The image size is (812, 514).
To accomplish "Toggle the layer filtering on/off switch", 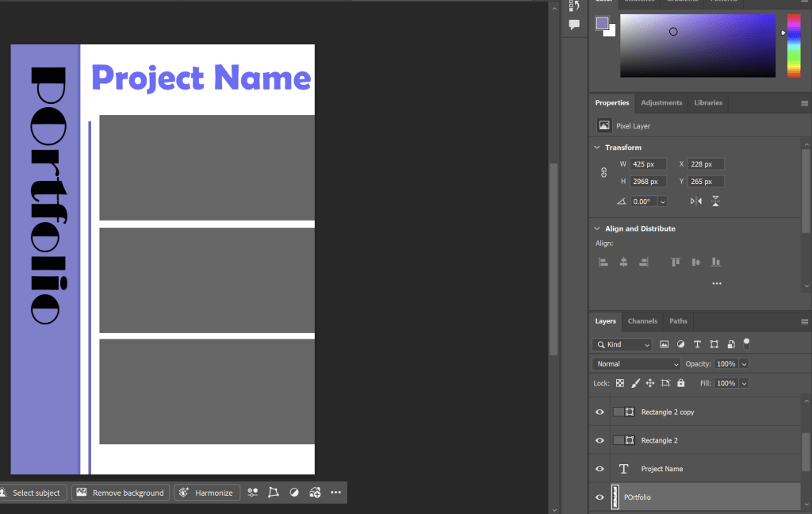I will click(x=746, y=343).
